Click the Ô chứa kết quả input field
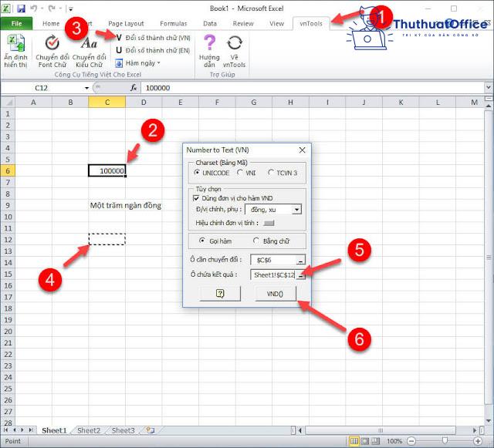This screenshot has height=448, width=494. pos(273,275)
